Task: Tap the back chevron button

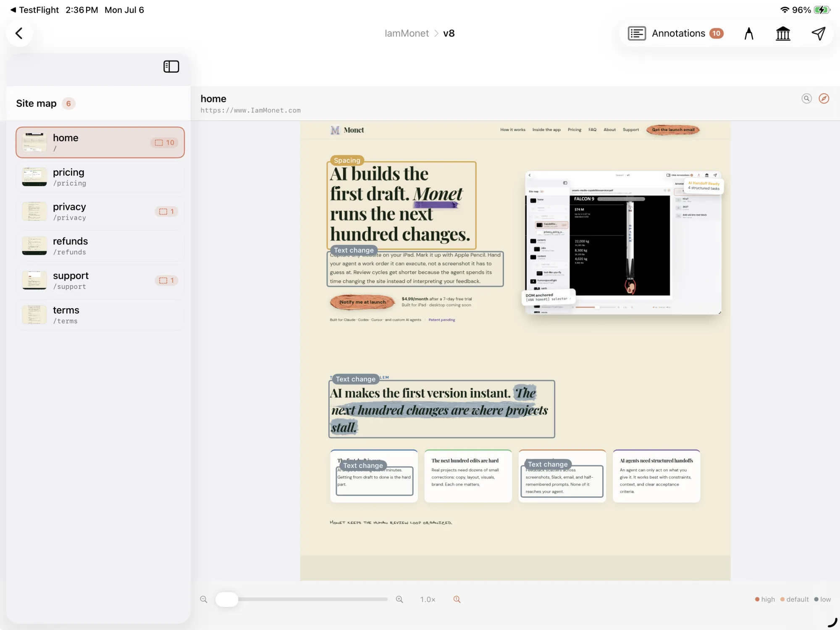Action: (19, 33)
